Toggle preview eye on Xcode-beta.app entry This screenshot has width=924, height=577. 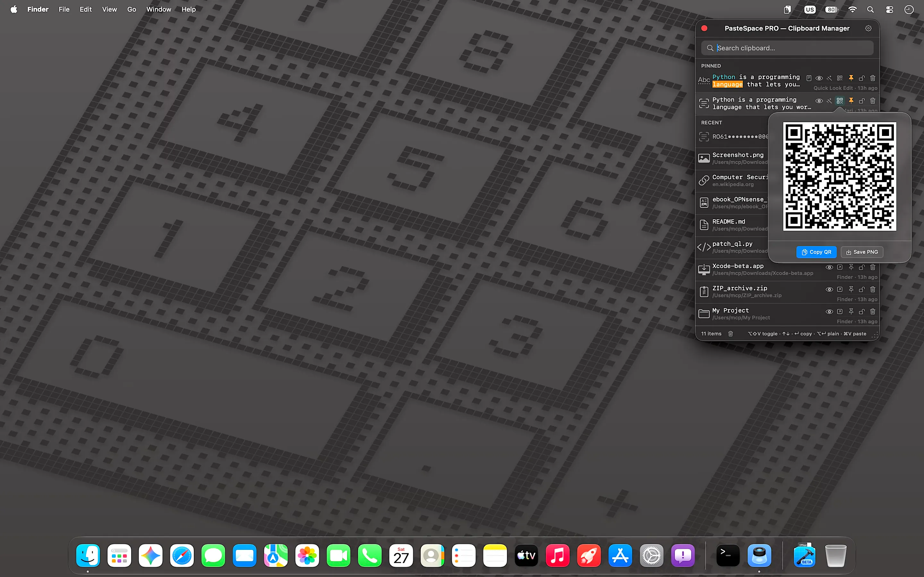[x=829, y=267]
